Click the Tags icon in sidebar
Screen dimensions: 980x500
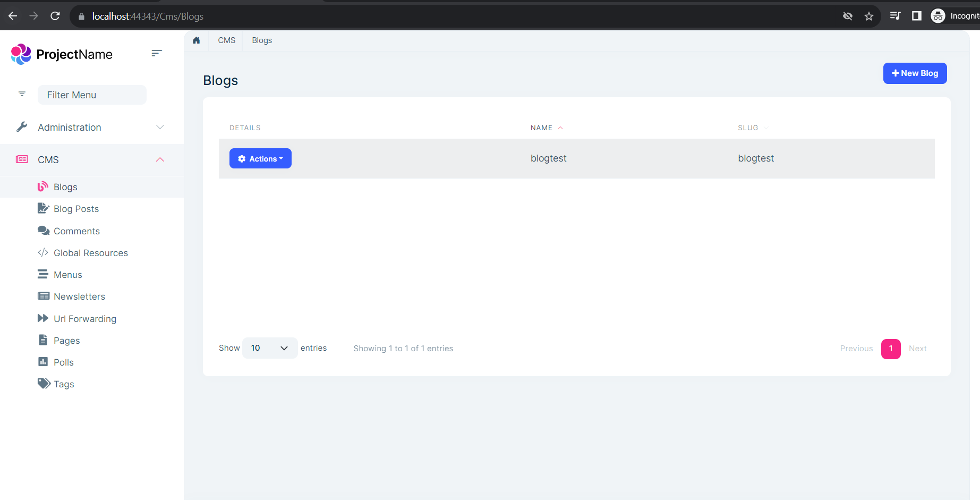(44, 384)
